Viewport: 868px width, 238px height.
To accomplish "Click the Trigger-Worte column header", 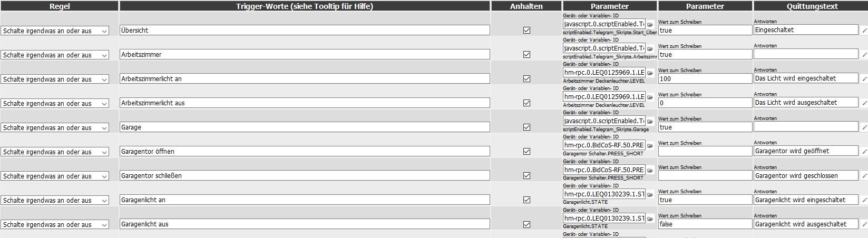I will click(x=305, y=6).
